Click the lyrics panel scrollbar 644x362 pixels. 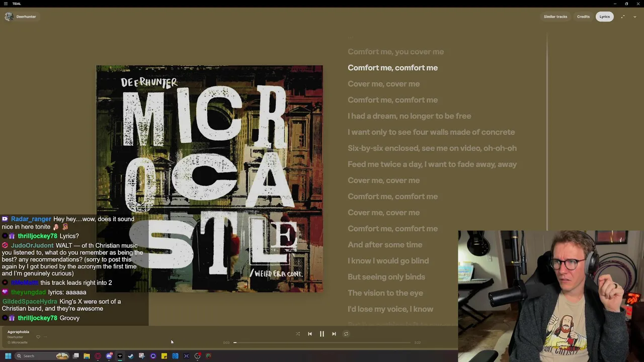547,131
